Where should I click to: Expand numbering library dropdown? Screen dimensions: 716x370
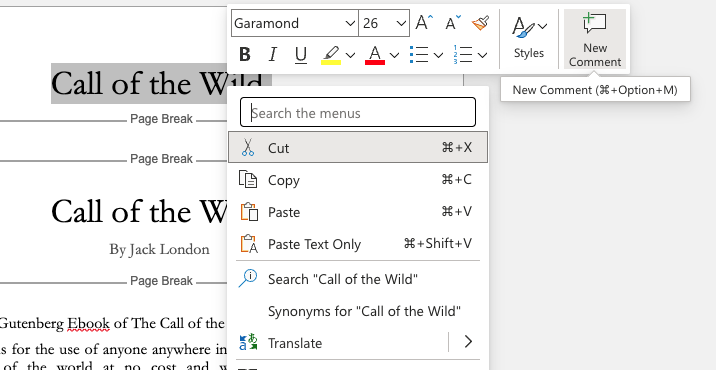482,55
